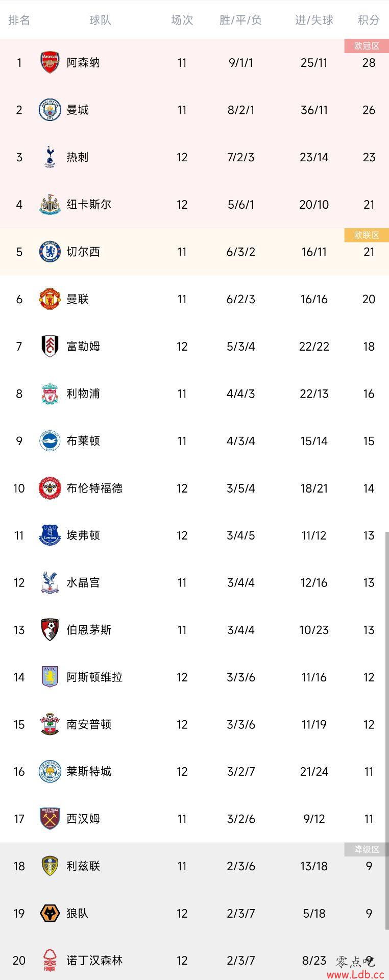389x980 pixels.
Task: Click the 积分 column header
Action: coord(369,20)
